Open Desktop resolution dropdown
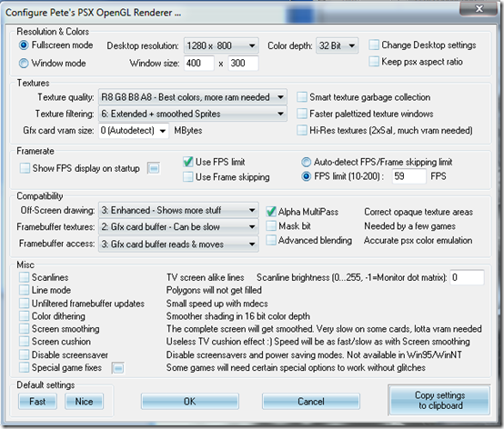The width and height of the screenshot is (504, 429). coord(221,45)
